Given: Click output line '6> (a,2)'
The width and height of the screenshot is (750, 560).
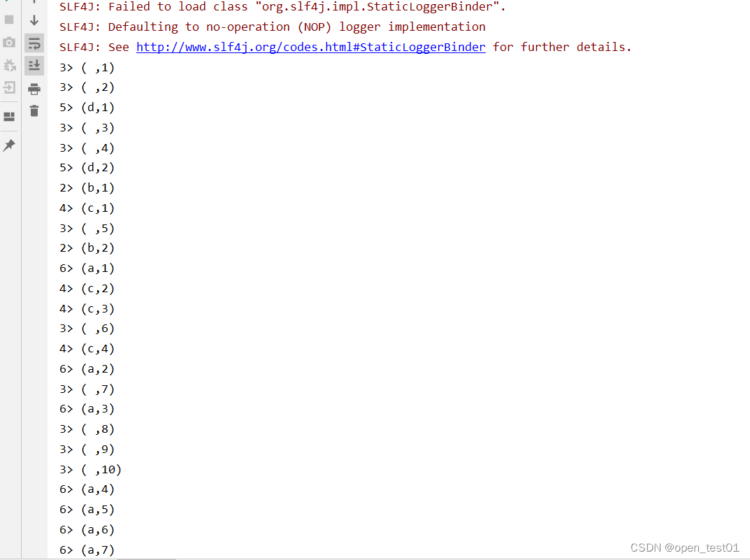Looking at the screenshot, I should (x=87, y=368).
